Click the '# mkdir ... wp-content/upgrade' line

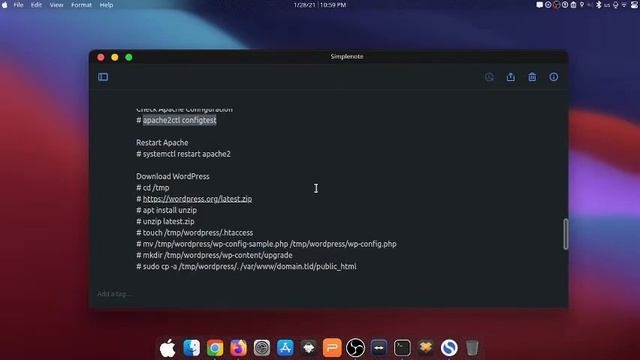coord(214,255)
